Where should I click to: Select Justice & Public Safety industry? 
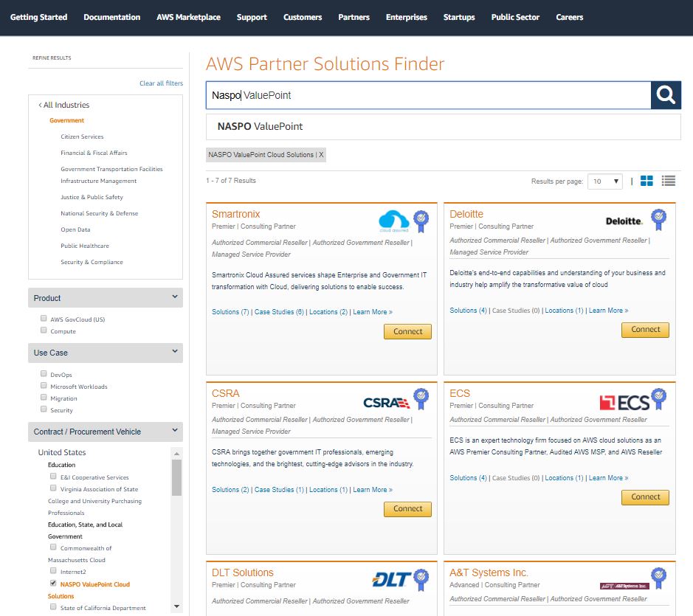coord(92,197)
